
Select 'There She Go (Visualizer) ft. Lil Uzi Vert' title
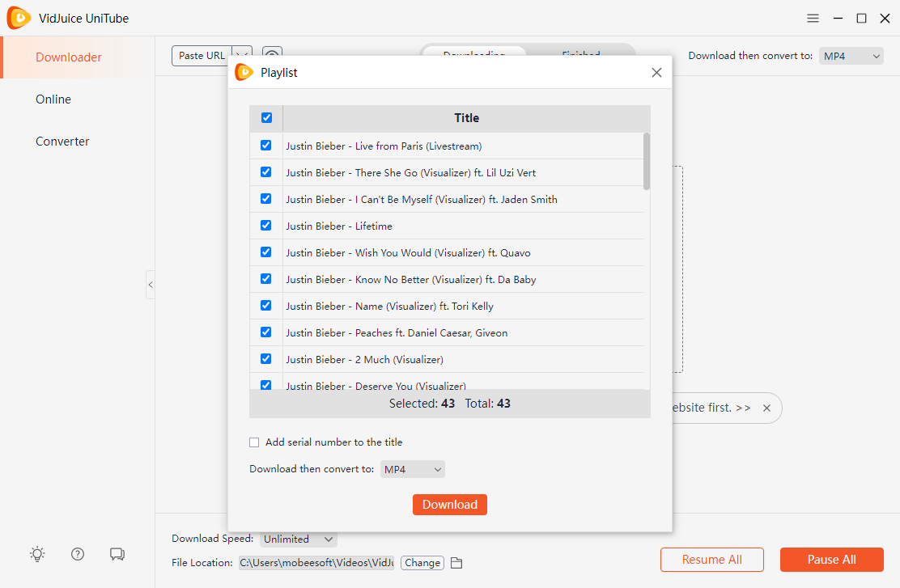(x=411, y=173)
